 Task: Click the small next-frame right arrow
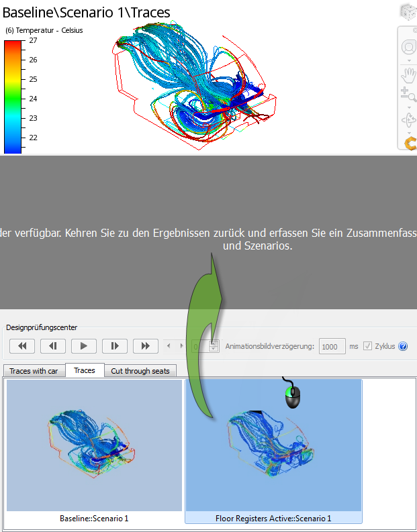182,346
